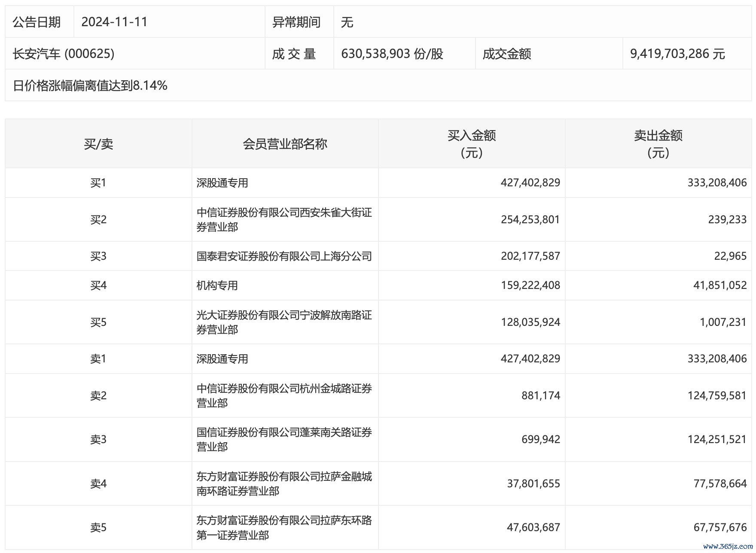Select 国泰君安证券股份有限公司上海分公司
Image resolution: width=756 pixels, height=553 pixels.
(284, 256)
